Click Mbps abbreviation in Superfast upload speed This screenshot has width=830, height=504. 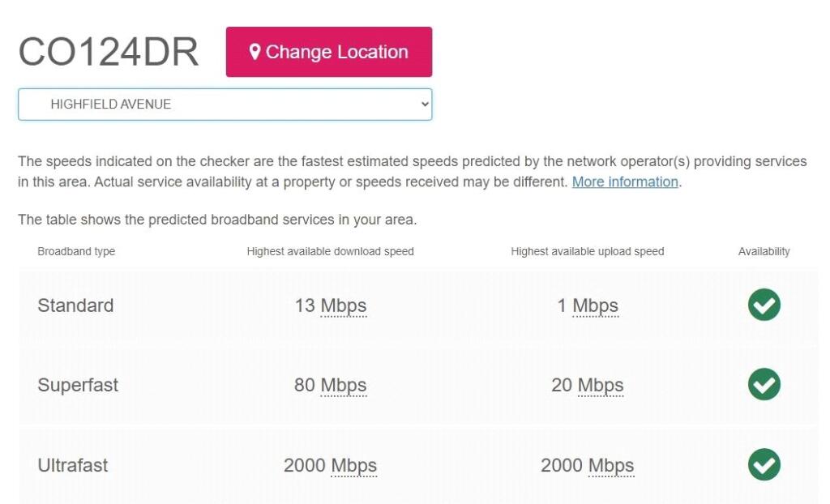point(601,385)
